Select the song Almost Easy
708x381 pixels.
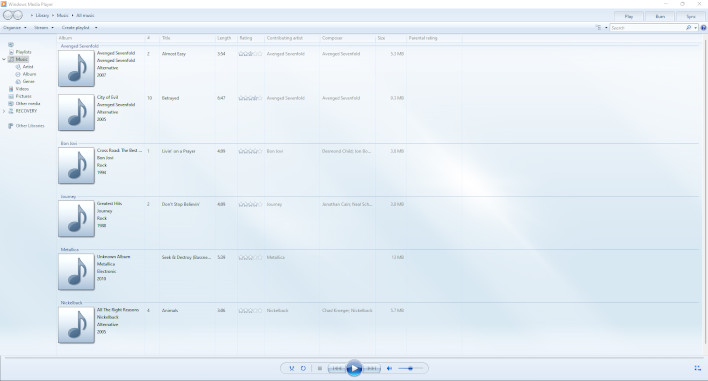[x=174, y=54]
